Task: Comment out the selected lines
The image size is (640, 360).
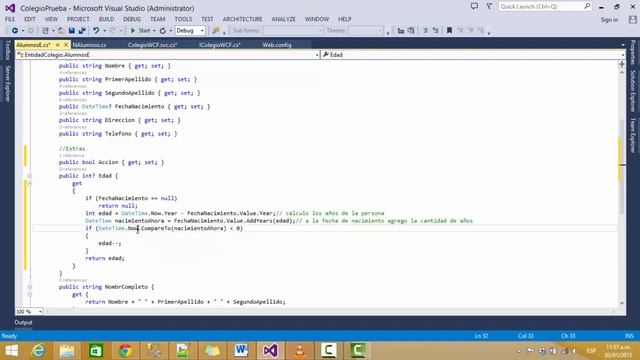Action: click(425, 31)
